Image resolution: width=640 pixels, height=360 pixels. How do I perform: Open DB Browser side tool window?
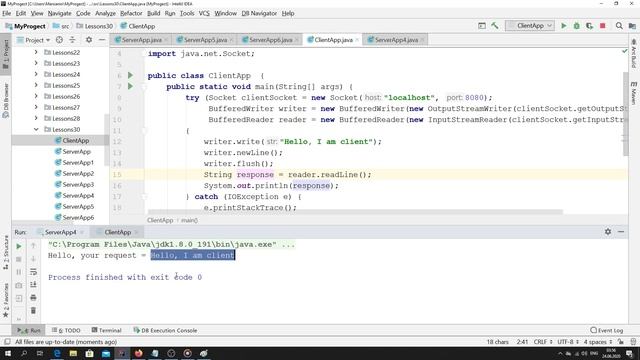[6, 100]
